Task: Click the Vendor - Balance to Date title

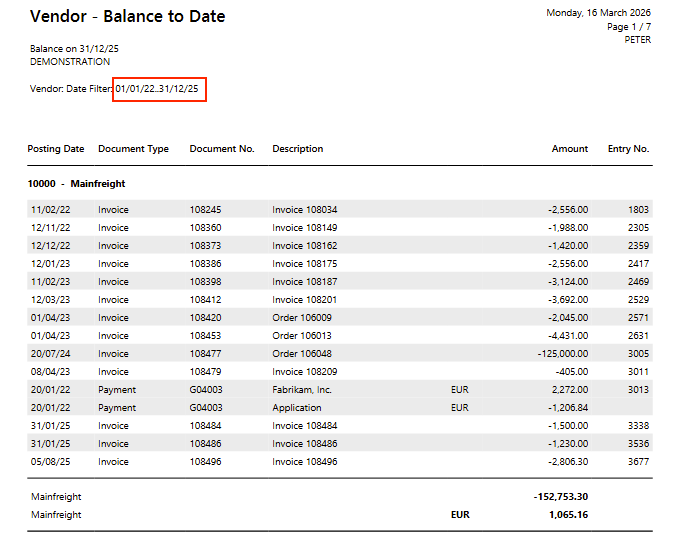Action: click(x=127, y=16)
